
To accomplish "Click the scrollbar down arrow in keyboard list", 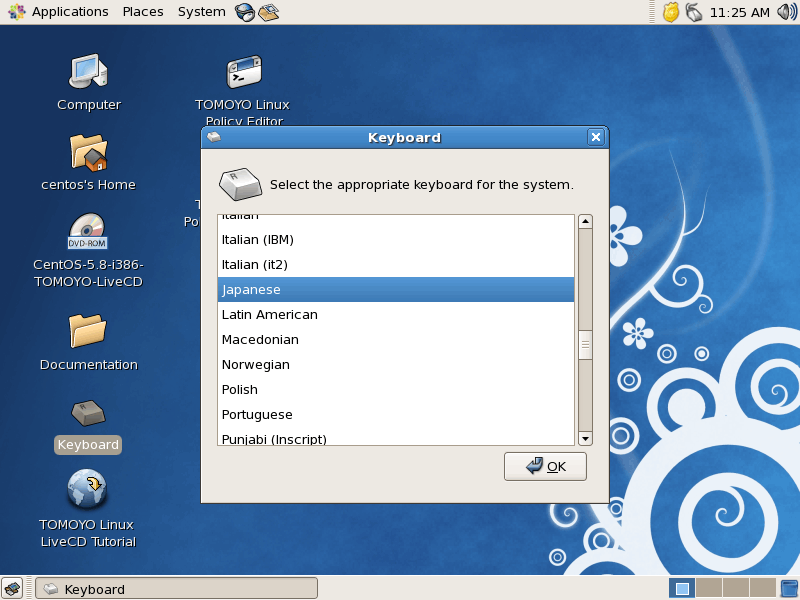I will tap(585, 438).
